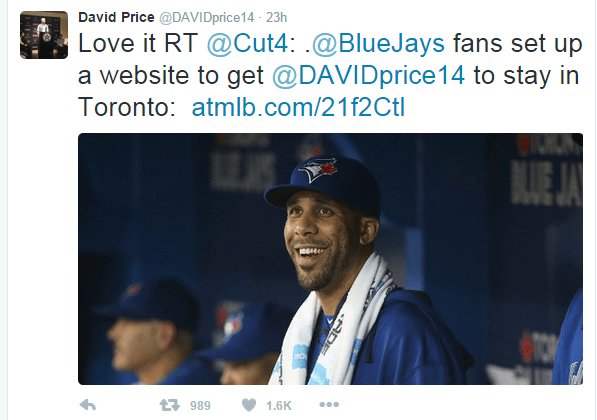Click the 989 retweet count
The image size is (597, 420).
(x=200, y=406)
